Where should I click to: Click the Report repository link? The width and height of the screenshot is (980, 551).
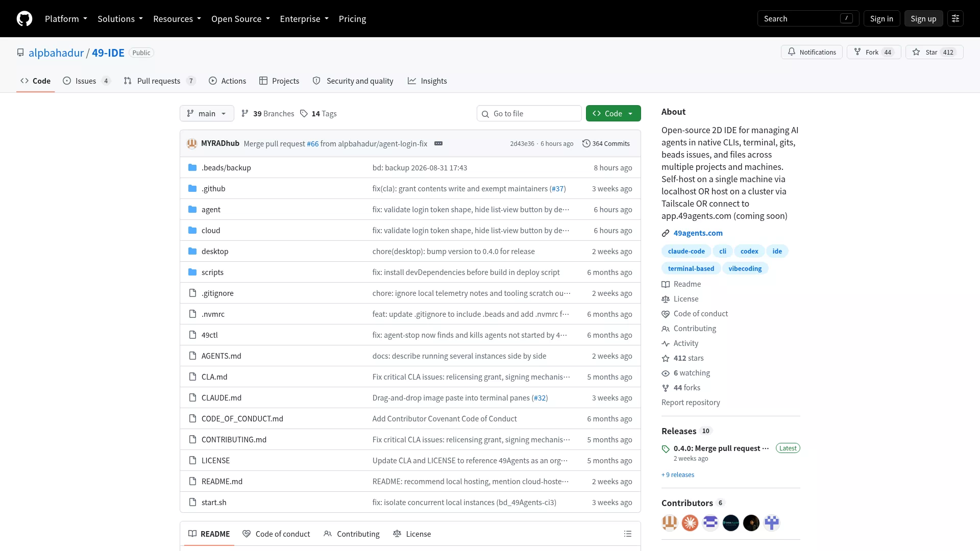point(691,403)
